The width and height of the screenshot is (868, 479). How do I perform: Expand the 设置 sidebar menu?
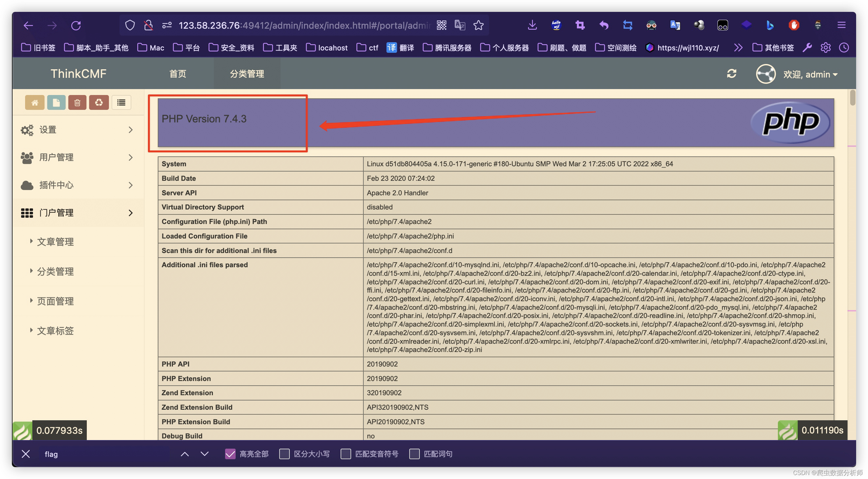coord(78,130)
